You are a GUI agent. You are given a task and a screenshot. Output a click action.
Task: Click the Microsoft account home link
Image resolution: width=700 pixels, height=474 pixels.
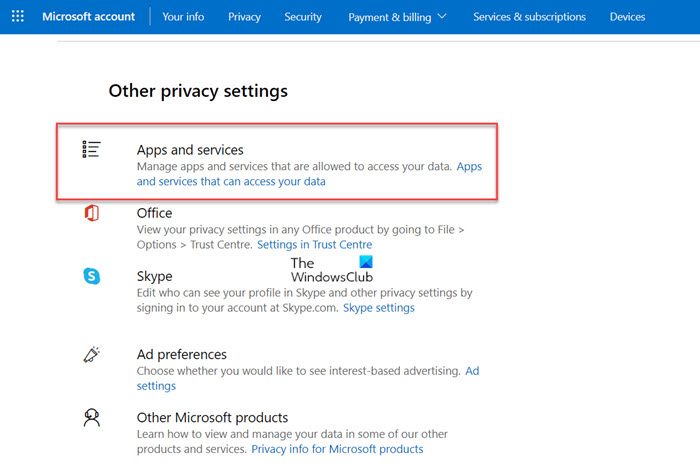point(90,17)
